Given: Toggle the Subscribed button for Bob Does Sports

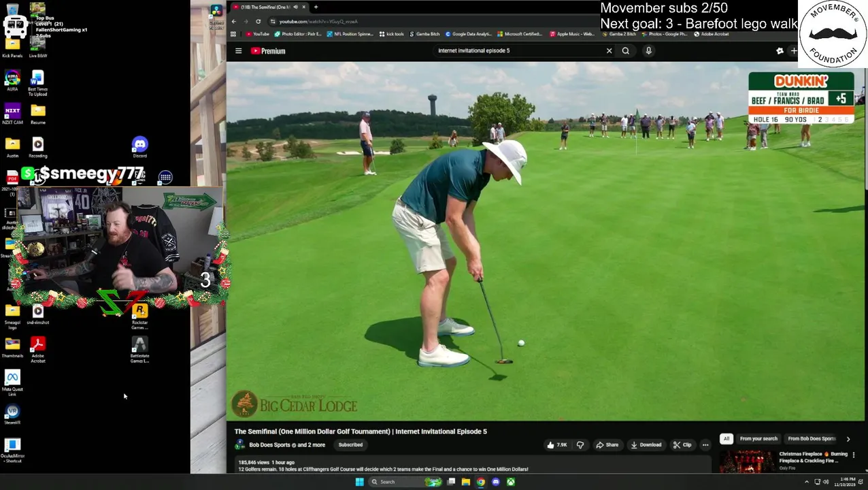Looking at the screenshot, I should 350,445.
